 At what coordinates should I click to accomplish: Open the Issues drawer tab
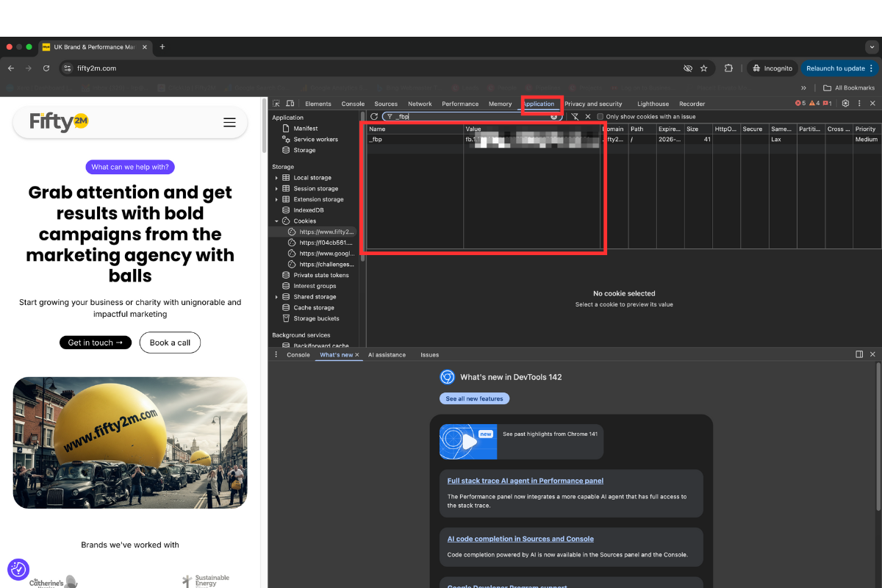(x=430, y=355)
